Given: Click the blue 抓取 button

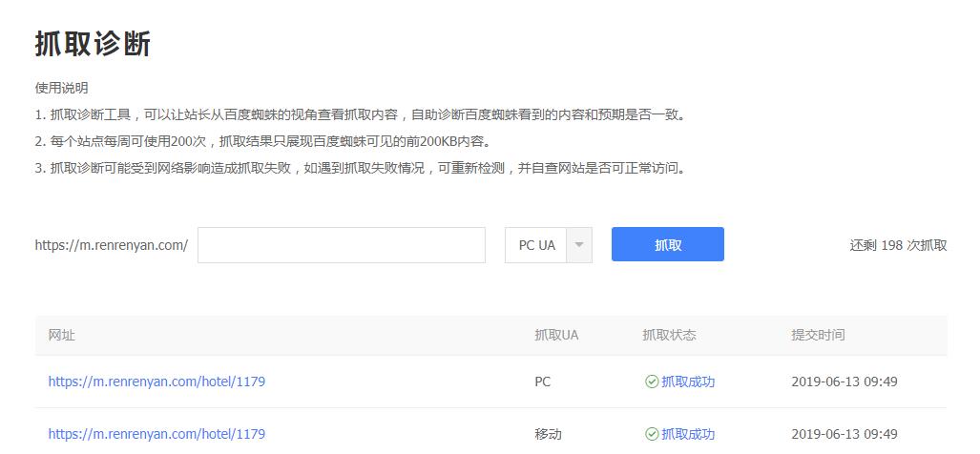Looking at the screenshot, I should coord(668,244).
